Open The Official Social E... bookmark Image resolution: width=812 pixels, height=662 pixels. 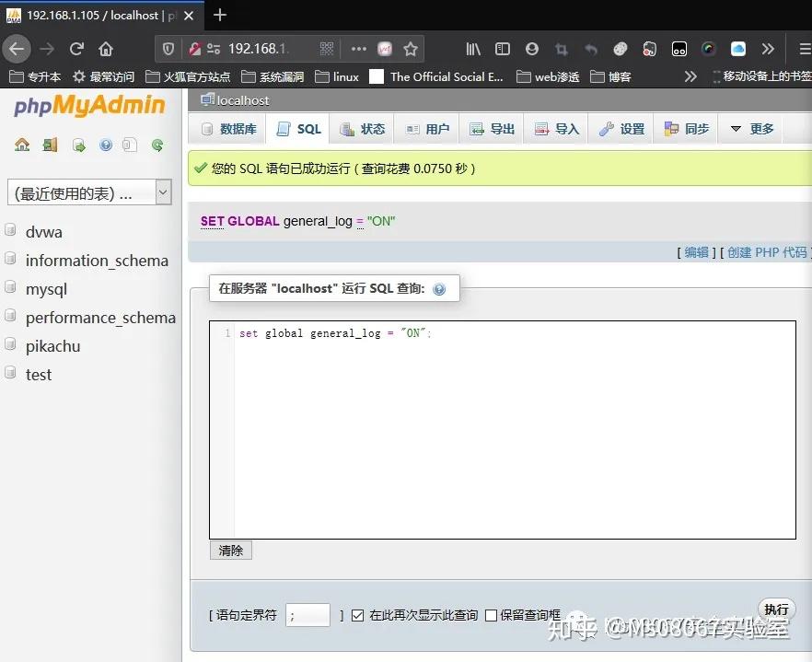coord(436,76)
